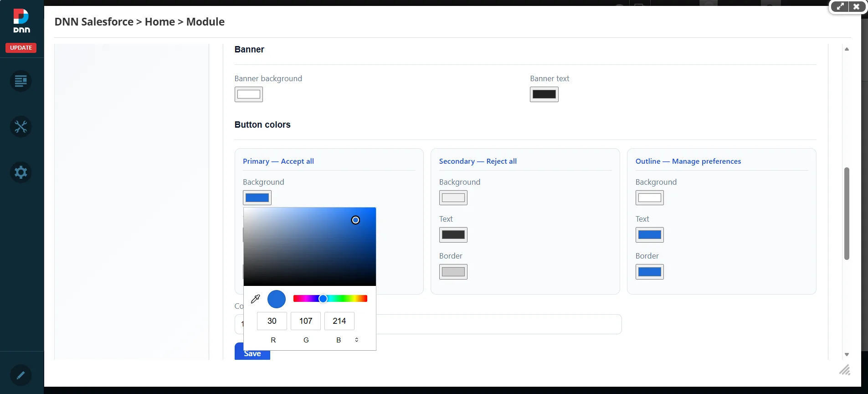Click the 'Outline — Manage preferences' heading
868x394 pixels.
pyautogui.click(x=688, y=161)
